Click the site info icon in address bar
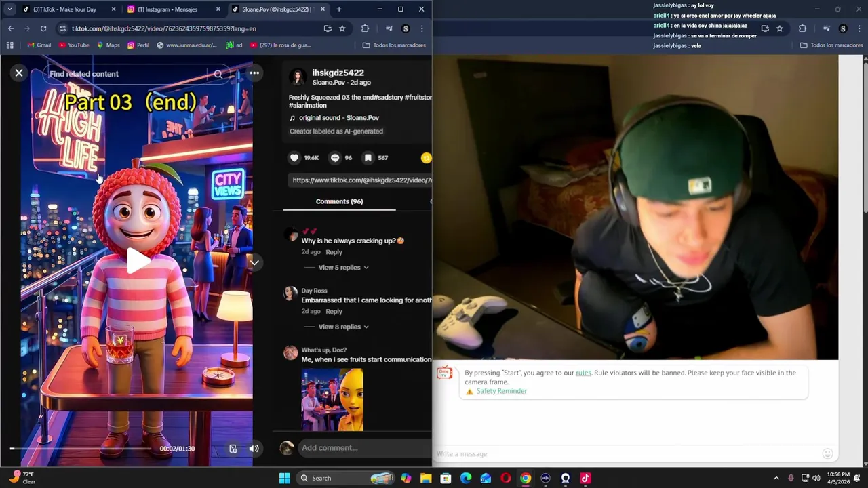 click(x=62, y=28)
